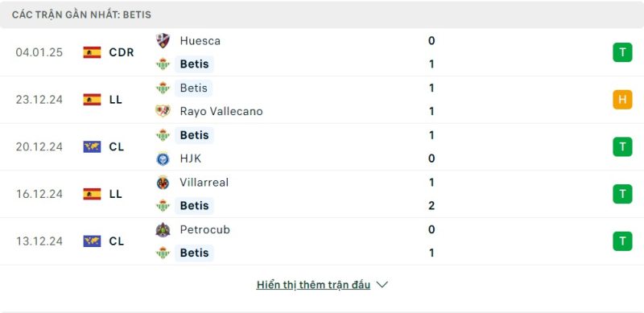
Task: Click the Huesca club crest icon
Action: pyautogui.click(x=163, y=41)
